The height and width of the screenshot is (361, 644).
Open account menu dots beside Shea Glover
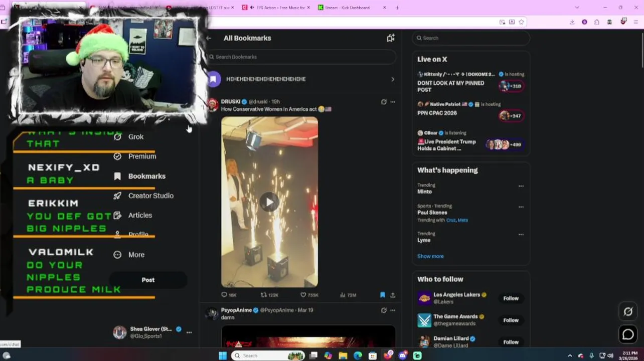pyautogui.click(x=189, y=332)
